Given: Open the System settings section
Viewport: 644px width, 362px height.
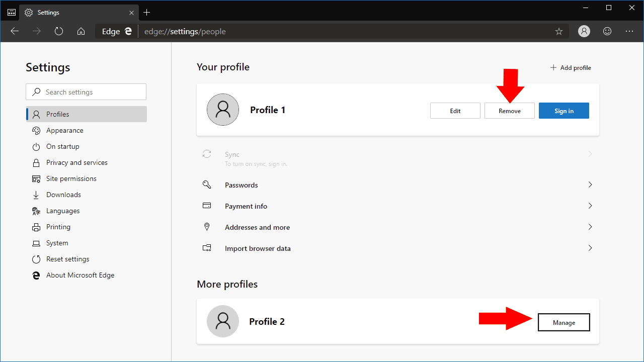Looking at the screenshot, I should 87,243.
